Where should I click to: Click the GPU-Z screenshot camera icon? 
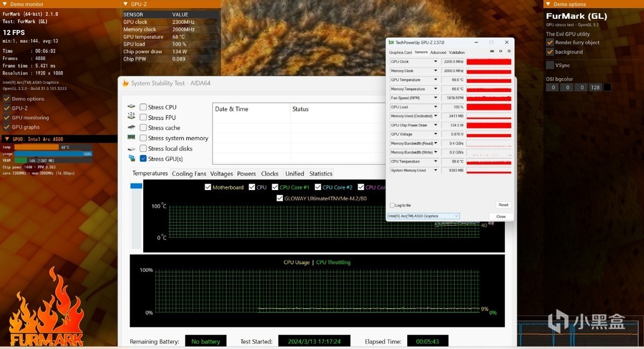click(x=493, y=52)
